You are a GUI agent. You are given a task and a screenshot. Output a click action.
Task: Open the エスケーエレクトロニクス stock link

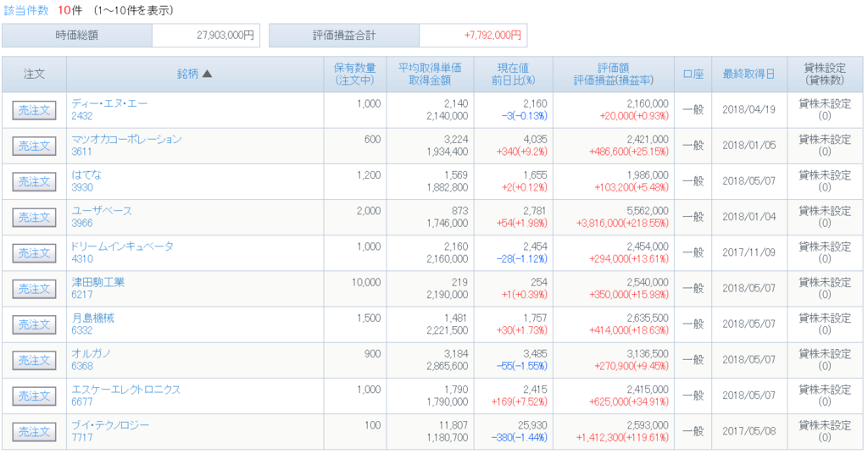coord(126,390)
